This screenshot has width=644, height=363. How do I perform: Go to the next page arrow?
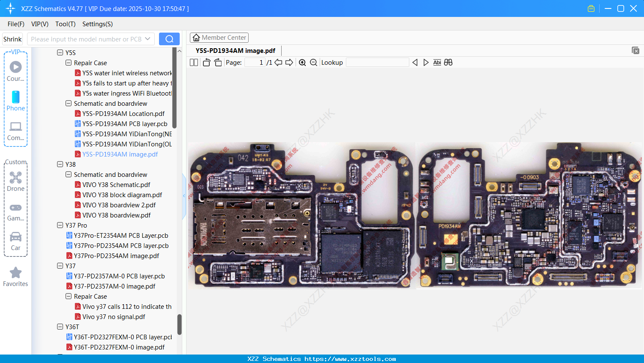pyautogui.click(x=289, y=63)
